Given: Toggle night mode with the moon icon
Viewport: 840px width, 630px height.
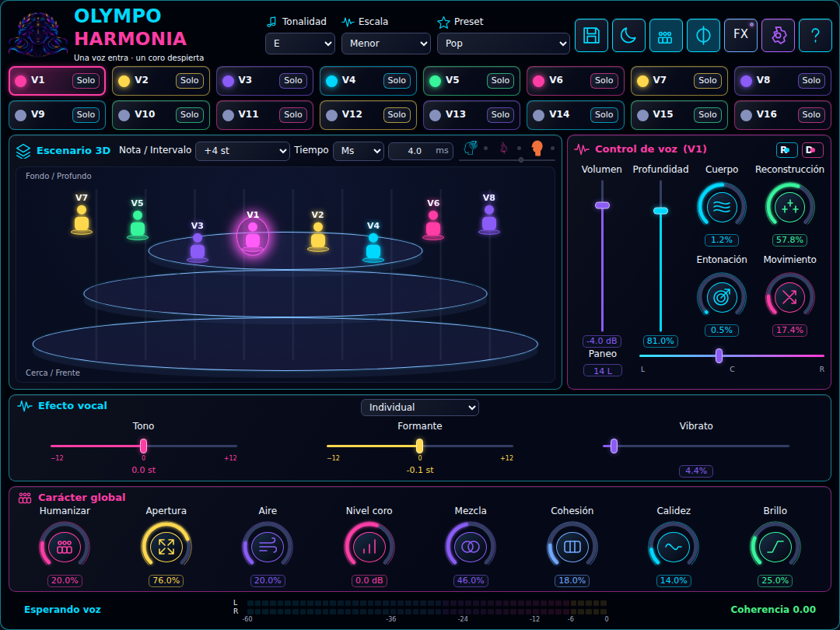Looking at the screenshot, I should tap(628, 35).
